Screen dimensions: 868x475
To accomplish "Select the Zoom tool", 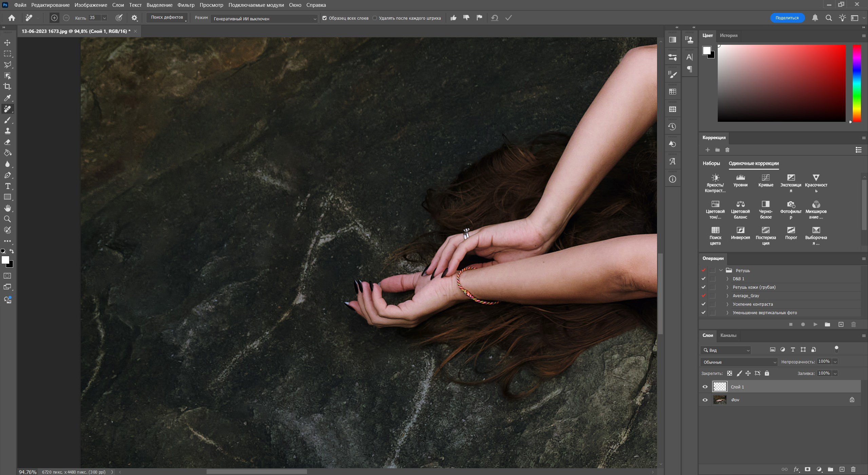I will pos(7,219).
